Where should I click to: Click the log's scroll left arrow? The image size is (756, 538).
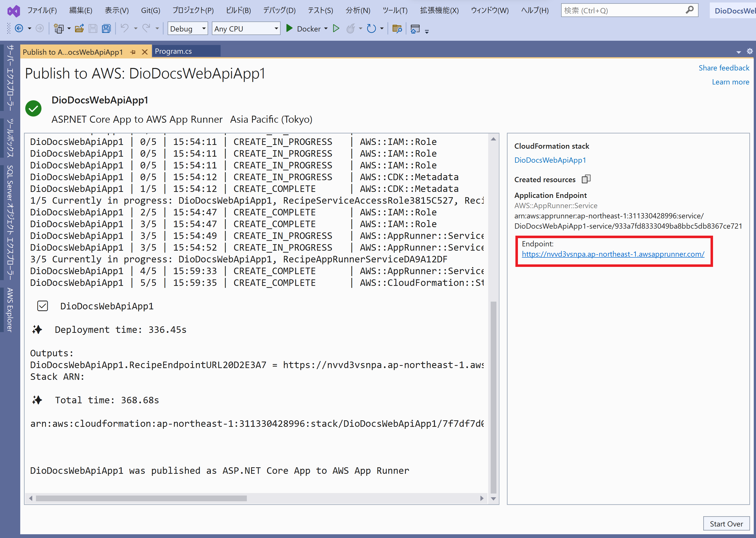coord(31,498)
